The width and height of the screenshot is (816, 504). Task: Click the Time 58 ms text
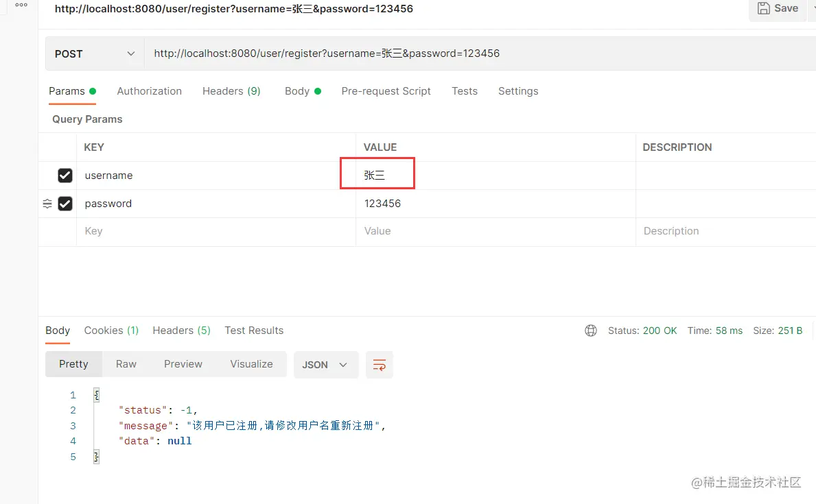(x=714, y=331)
